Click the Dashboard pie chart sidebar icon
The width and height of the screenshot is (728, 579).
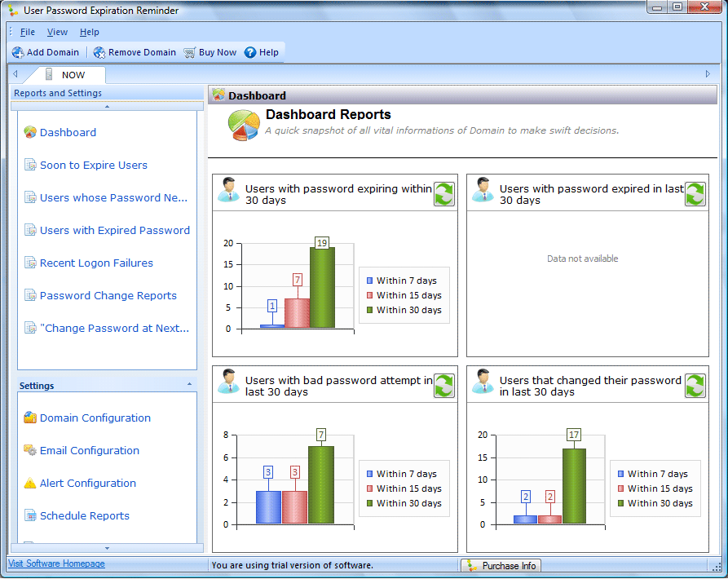(x=30, y=132)
